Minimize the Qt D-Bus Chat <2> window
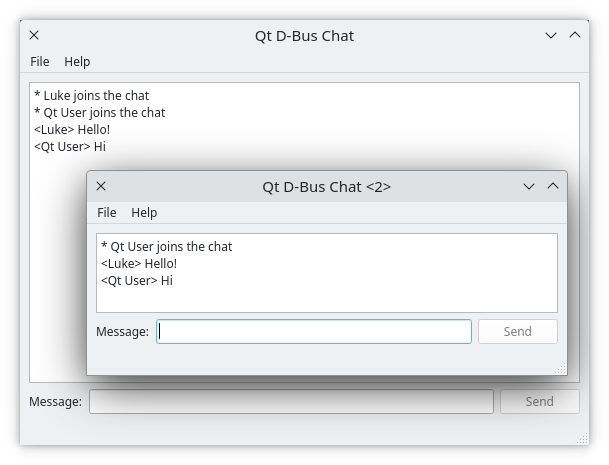This screenshot has width=609, height=465. tap(529, 186)
